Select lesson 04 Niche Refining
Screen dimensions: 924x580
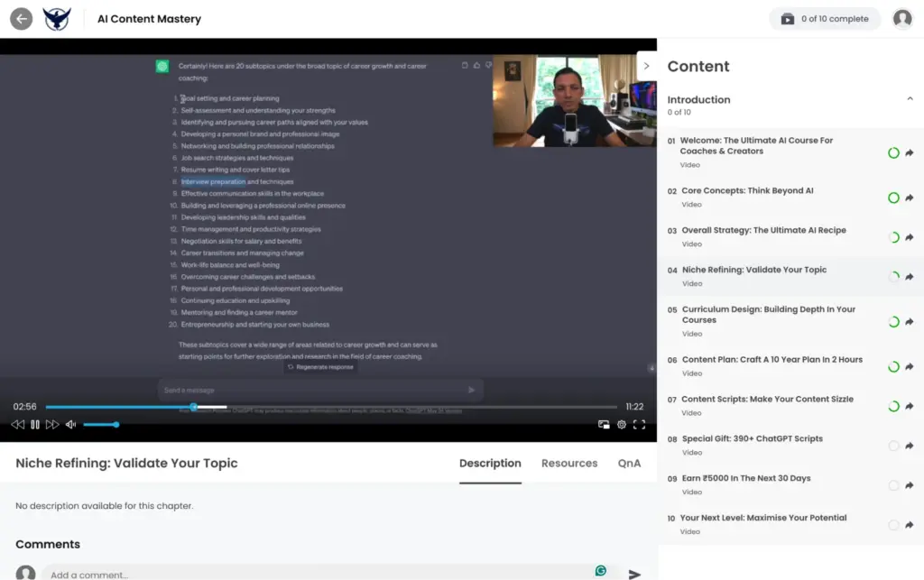[790, 276]
